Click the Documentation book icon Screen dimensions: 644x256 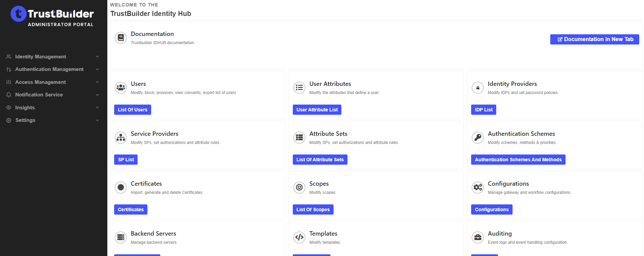pyautogui.click(x=121, y=38)
